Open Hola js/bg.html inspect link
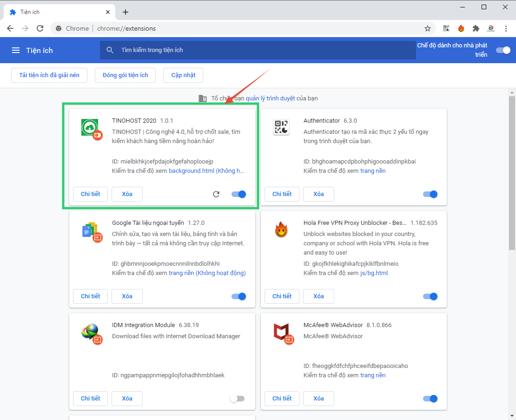 click(374, 273)
